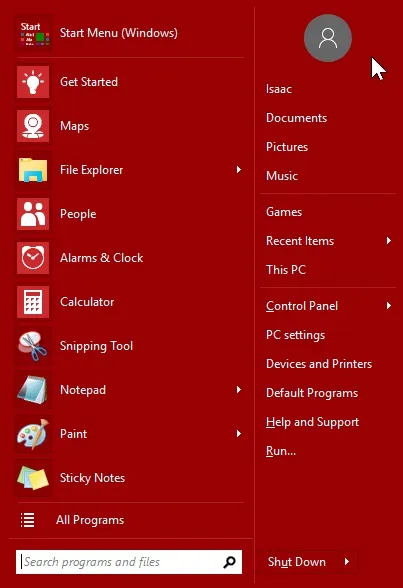Image resolution: width=403 pixels, height=588 pixels.
Task: Open the Get Started lightbulb icon
Action: (x=33, y=82)
